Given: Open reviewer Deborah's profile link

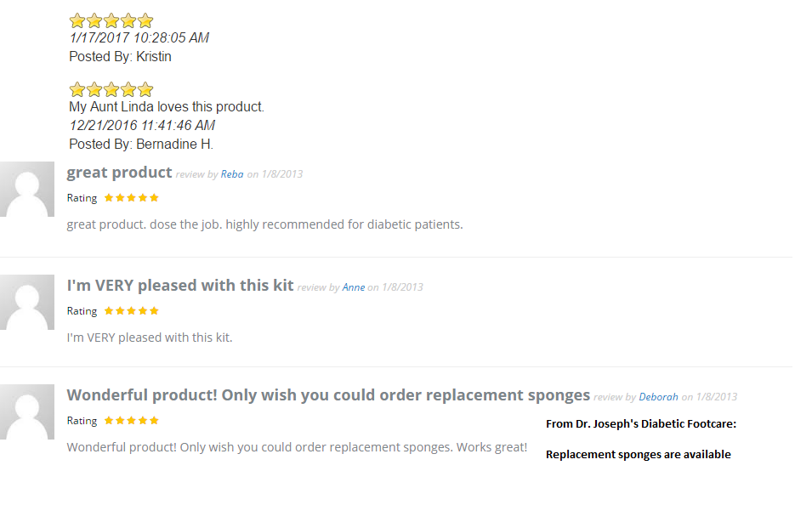Looking at the screenshot, I should (x=659, y=397).
